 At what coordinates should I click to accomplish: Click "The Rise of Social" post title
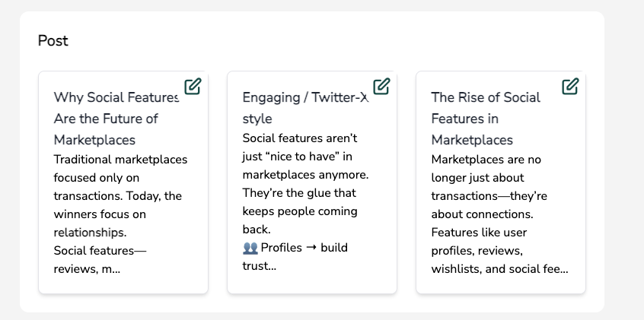pyautogui.click(x=486, y=97)
